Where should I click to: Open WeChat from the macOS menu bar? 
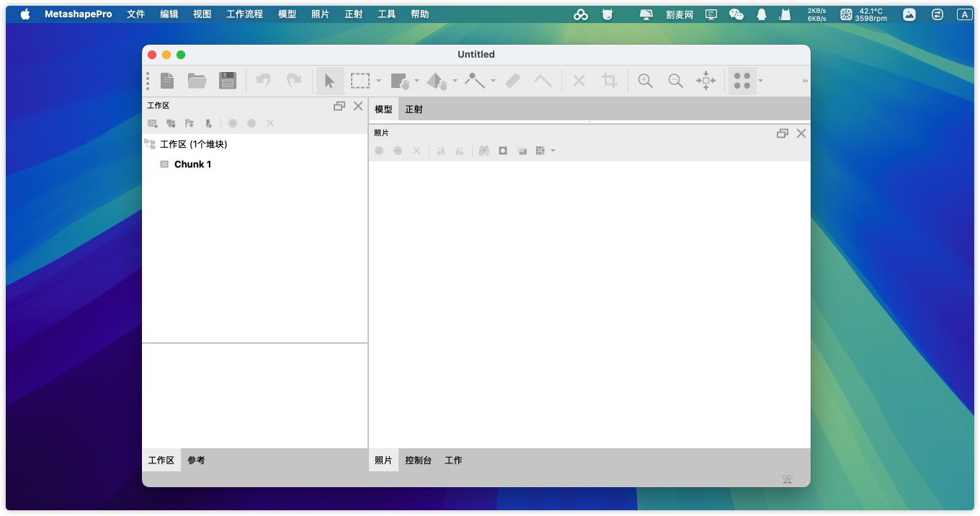[x=736, y=14]
